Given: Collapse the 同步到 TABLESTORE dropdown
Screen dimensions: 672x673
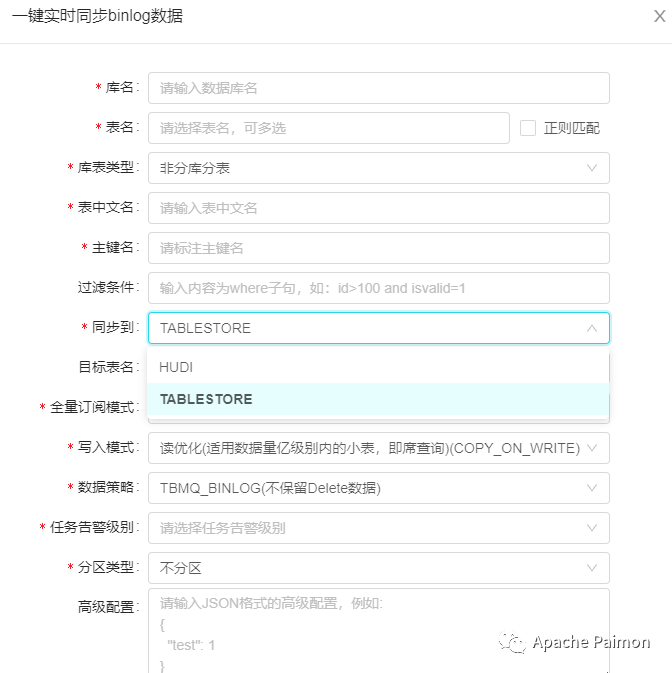Looking at the screenshot, I should pos(378,328).
